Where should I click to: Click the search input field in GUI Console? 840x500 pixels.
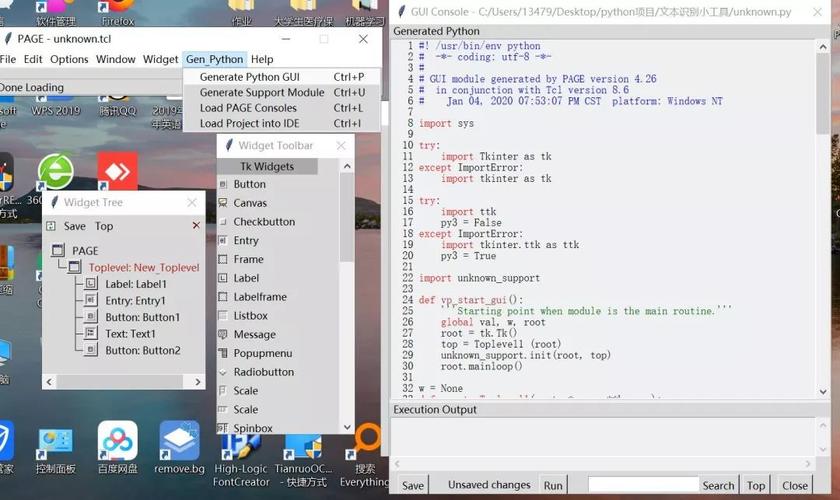pos(643,485)
